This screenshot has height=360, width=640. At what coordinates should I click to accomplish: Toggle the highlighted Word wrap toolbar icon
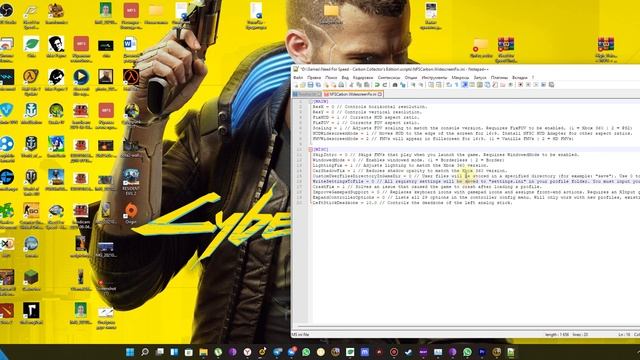coord(464,85)
